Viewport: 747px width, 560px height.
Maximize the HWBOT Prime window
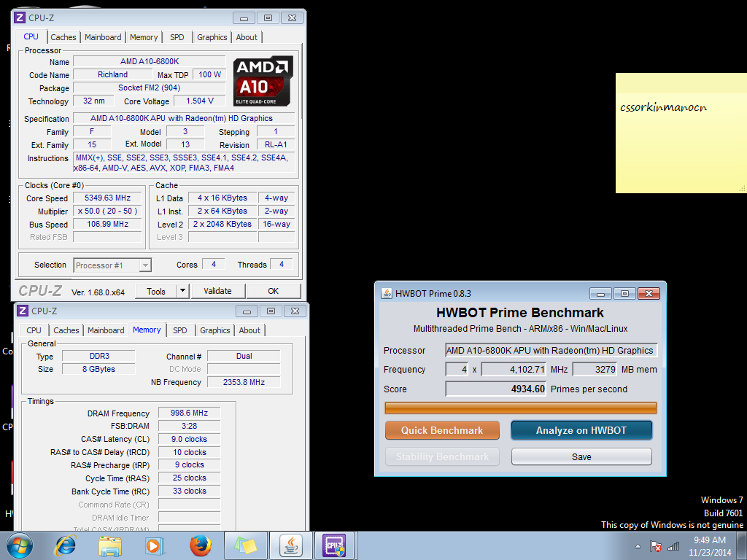point(624,293)
